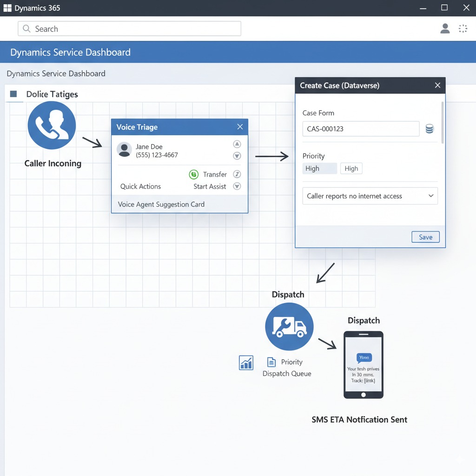Click the Dynamics Service Dashboard breadcrumb text
The height and width of the screenshot is (476, 476).
point(56,73)
